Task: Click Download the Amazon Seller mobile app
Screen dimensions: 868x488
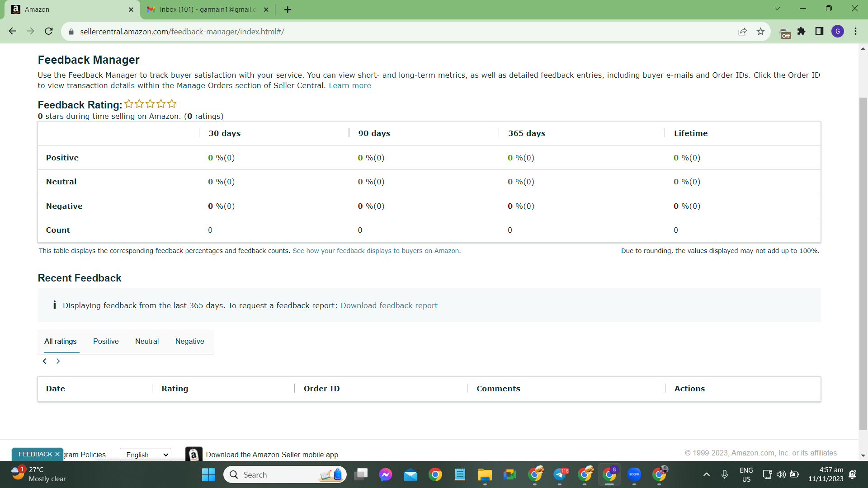Action: click(x=272, y=455)
